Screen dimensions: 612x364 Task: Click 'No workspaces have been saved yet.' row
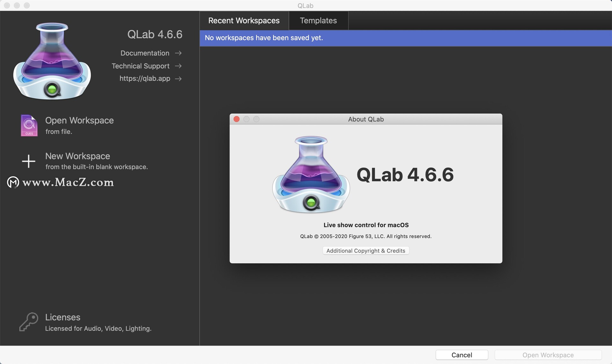[x=405, y=38]
